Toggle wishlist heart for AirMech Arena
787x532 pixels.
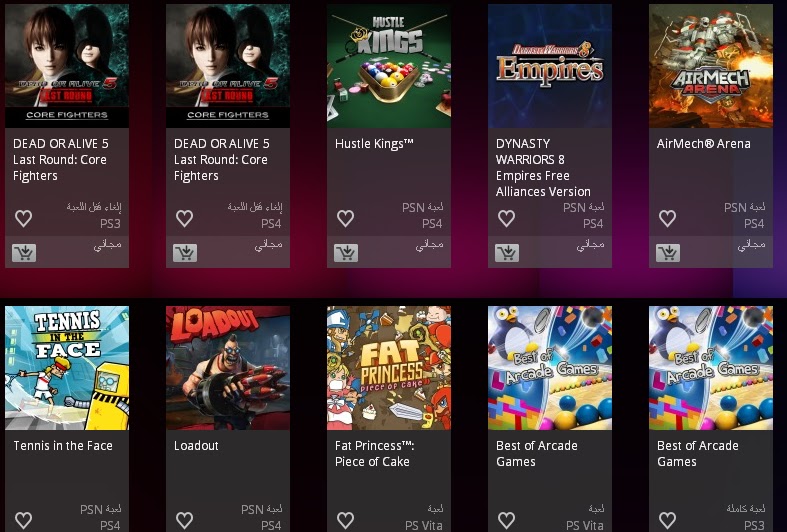[x=667, y=218]
